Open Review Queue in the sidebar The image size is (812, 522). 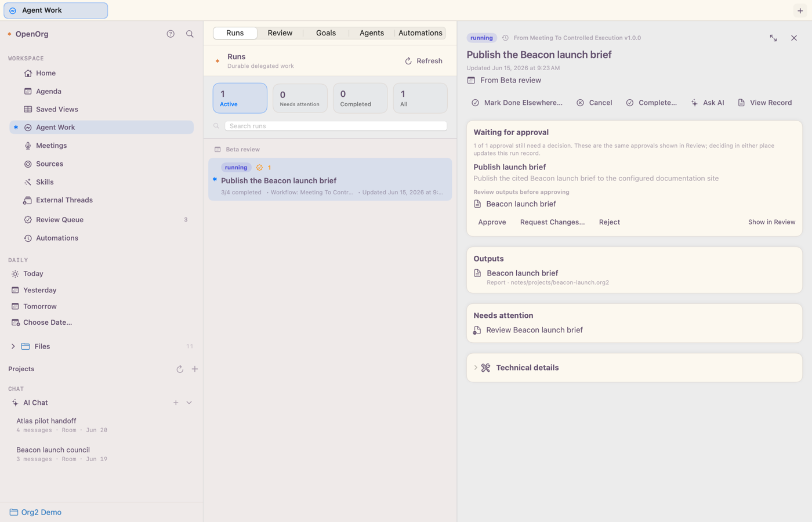point(101,220)
